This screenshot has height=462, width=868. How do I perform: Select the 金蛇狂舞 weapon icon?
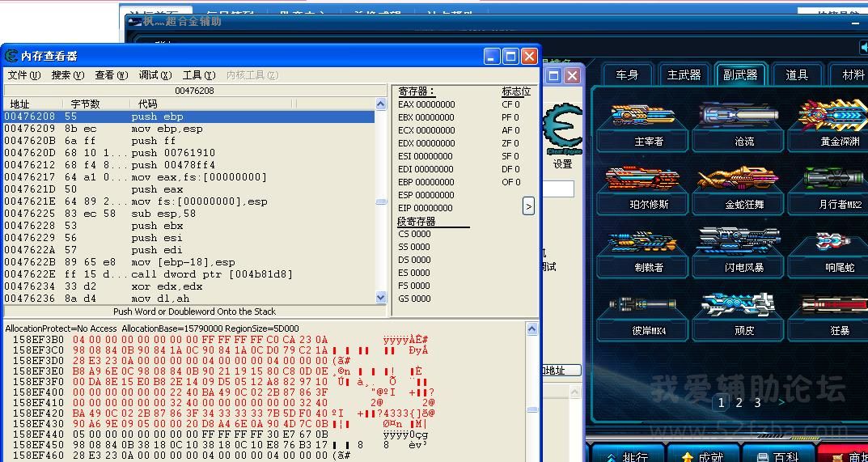(x=743, y=180)
